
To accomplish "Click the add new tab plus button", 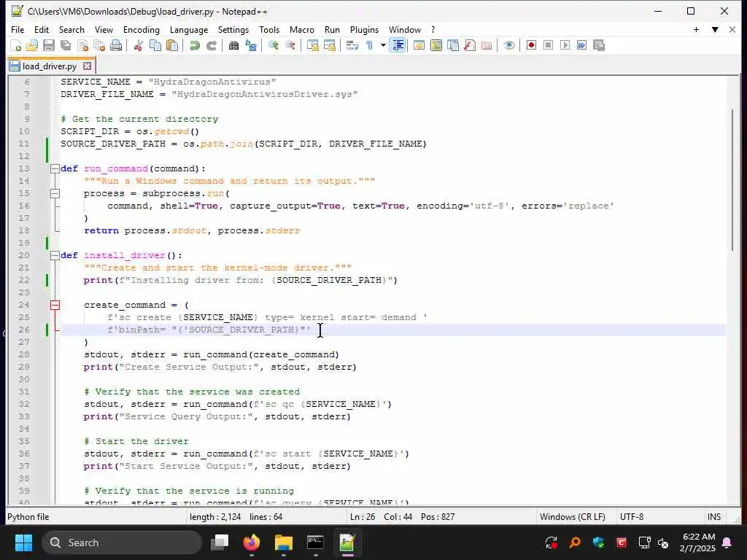I will pos(696,29).
